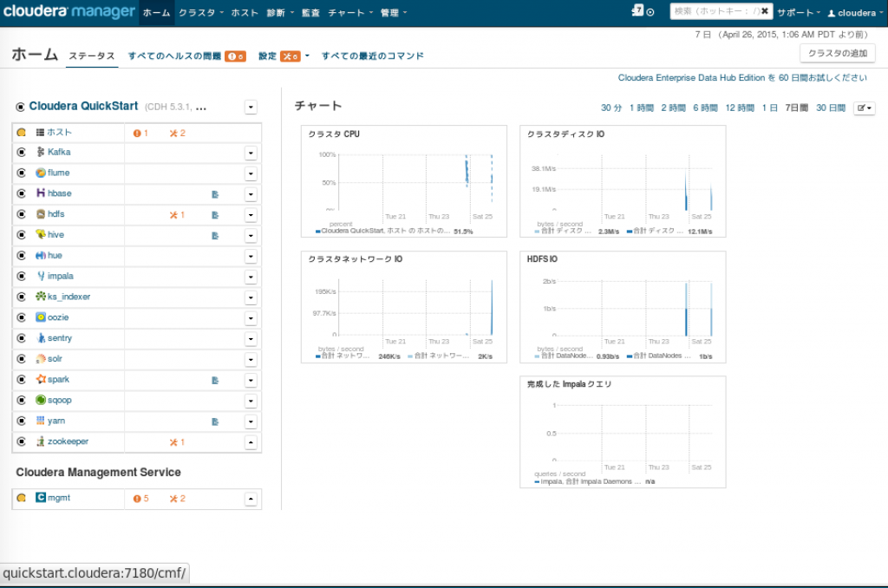Open the チャート menu in top navigation
This screenshot has width=888, height=588.
click(x=350, y=12)
